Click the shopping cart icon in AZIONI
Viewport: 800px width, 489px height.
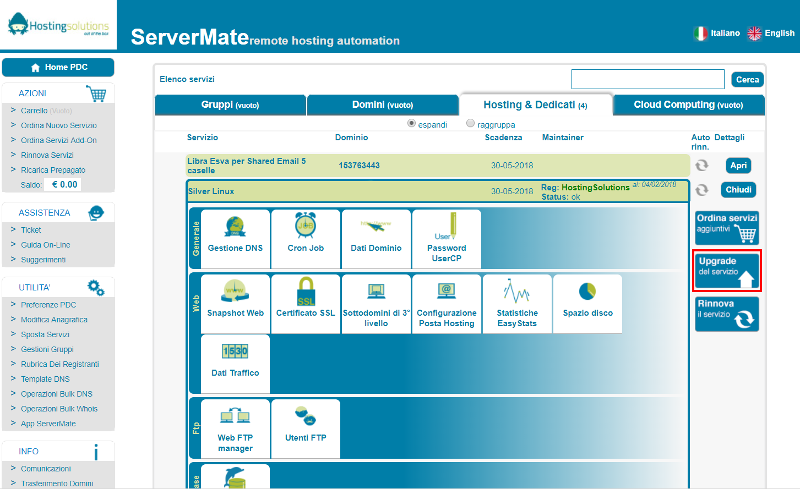[x=96, y=93]
